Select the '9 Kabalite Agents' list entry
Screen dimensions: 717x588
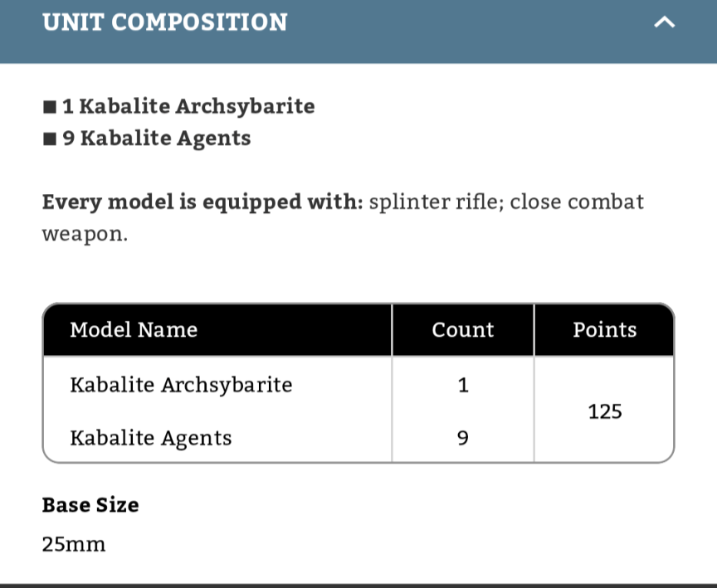tap(157, 138)
